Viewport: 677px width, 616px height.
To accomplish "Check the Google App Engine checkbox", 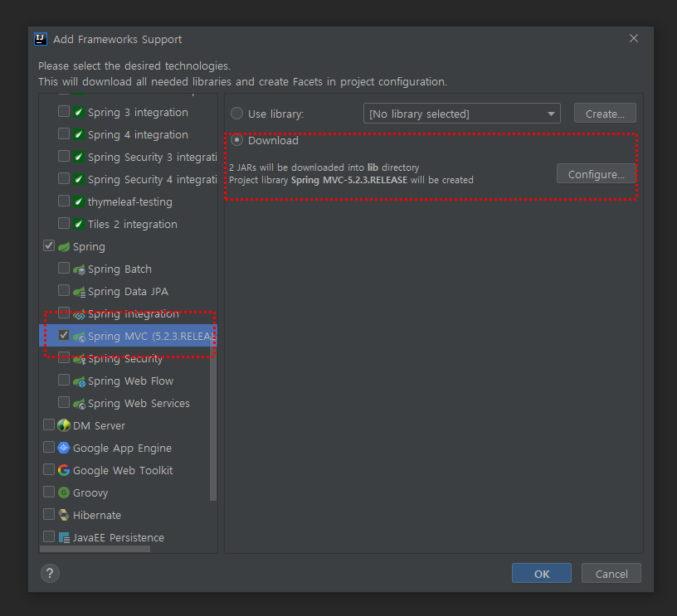I will point(49,447).
